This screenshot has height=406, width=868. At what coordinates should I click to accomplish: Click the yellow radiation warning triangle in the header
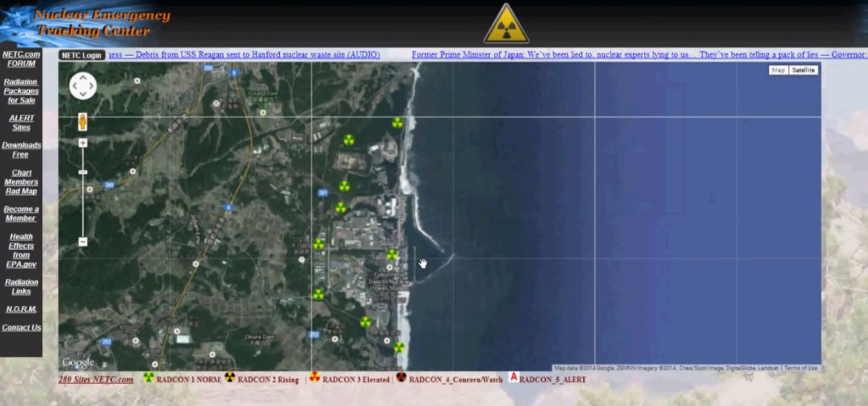click(506, 24)
